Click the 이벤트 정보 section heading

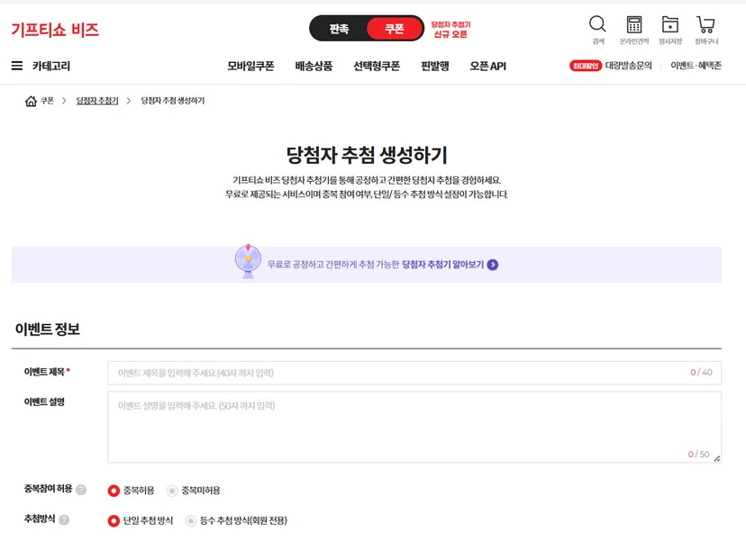47,329
